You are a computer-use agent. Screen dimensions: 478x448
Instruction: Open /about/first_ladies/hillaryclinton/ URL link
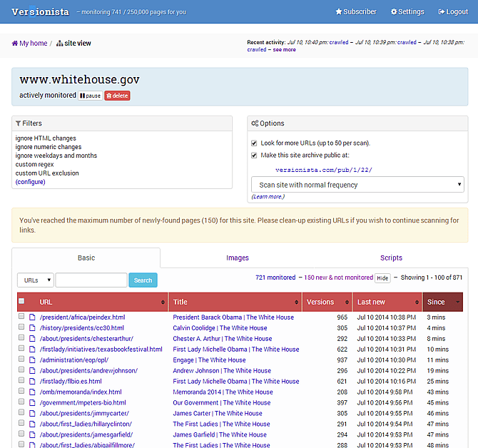coord(86,424)
